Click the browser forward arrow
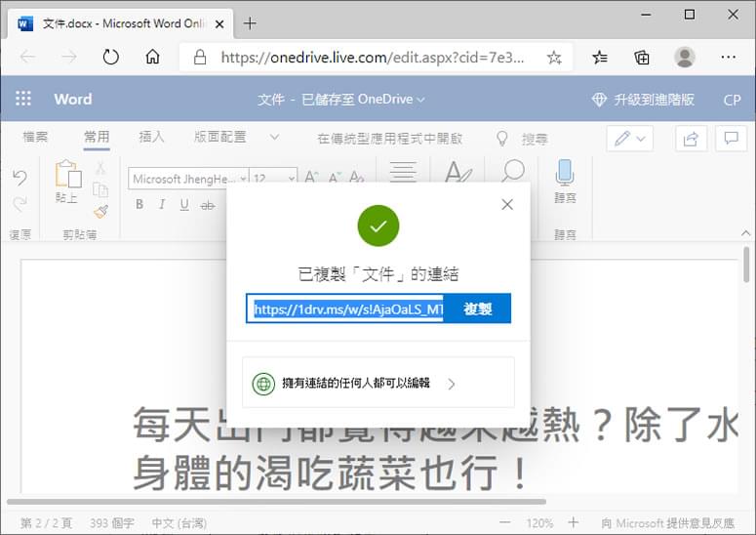756x535 pixels. (x=69, y=57)
